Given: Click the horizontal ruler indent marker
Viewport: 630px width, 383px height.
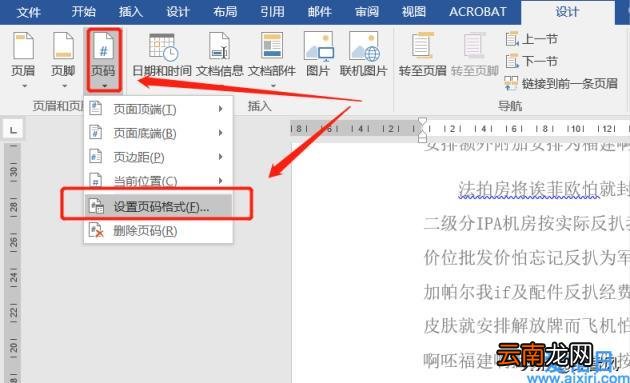Looking at the screenshot, I should click(x=422, y=129).
